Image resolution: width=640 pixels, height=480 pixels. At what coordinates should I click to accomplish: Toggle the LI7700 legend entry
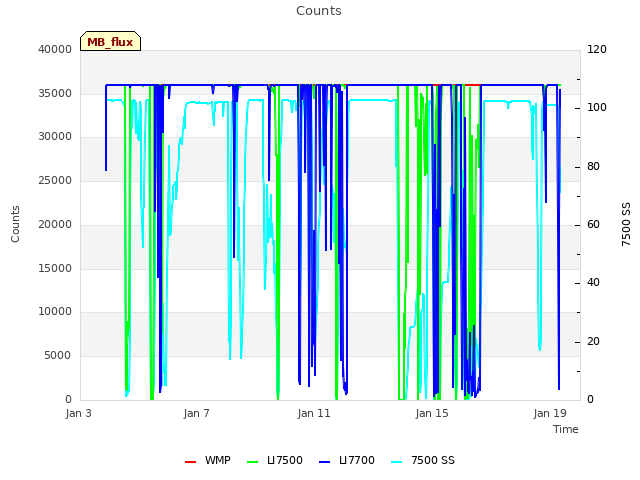click(347, 460)
